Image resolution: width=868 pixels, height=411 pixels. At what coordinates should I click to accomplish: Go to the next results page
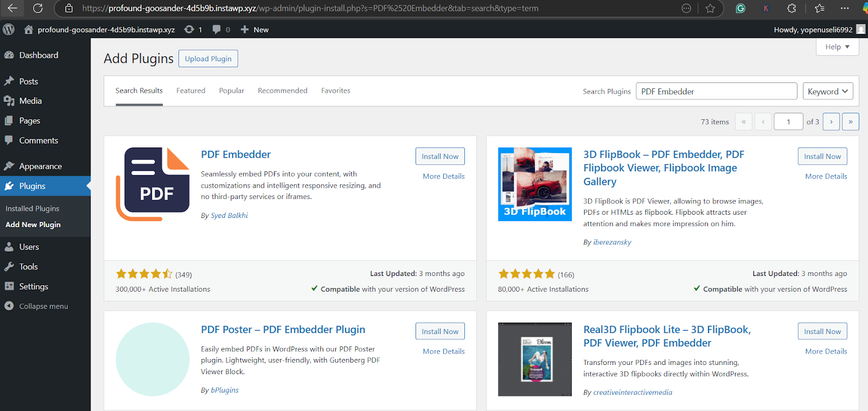pos(831,121)
